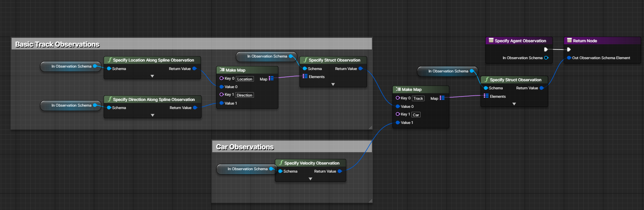Viewport: 644px width, 210px height.
Task: Click Map output pin of Track/Car Make Map
Action: pyautogui.click(x=442, y=98)
